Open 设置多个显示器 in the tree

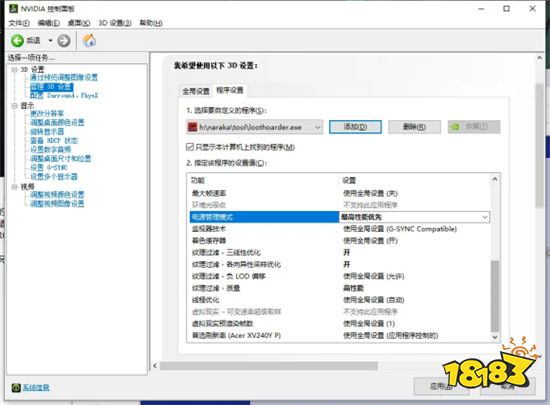tap(54, 176)
